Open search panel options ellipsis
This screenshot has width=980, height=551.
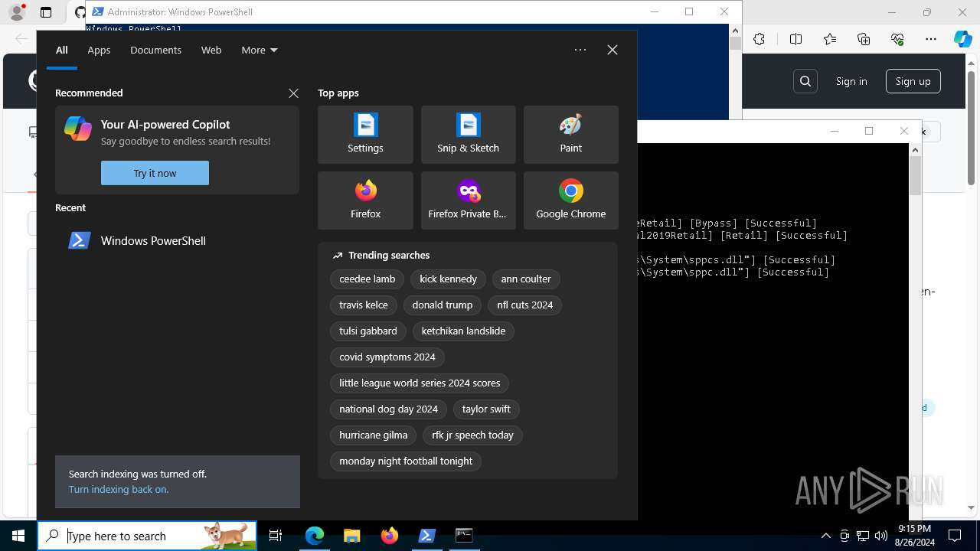(580, 50)
